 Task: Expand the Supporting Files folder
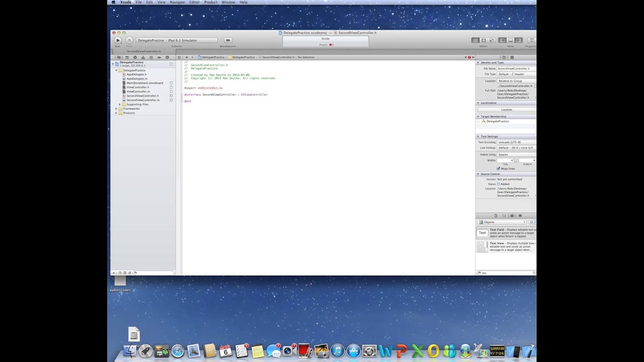point(120,105)
